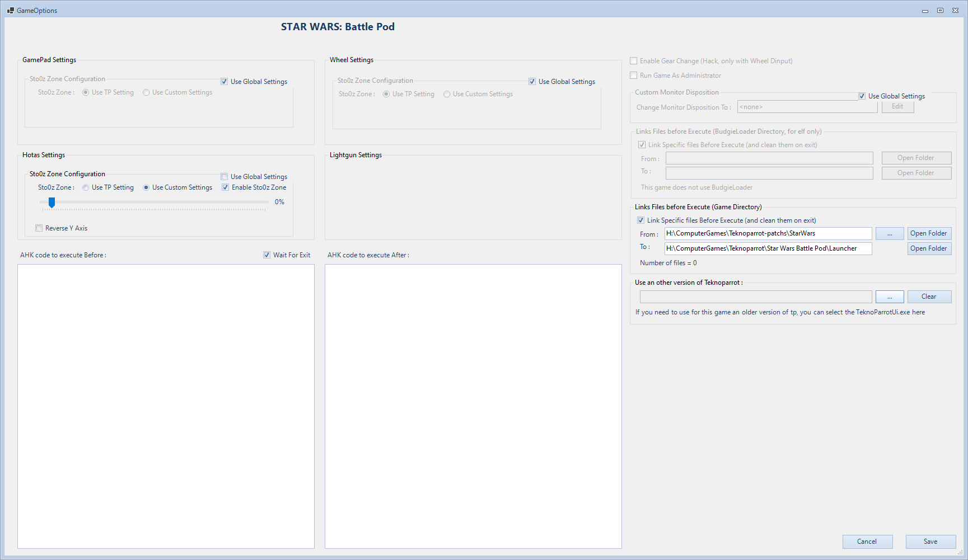This screenshot has width=968, height=560.
Task: Click the Sto0z Zone slider handle
Action: [x=52, y=203]
